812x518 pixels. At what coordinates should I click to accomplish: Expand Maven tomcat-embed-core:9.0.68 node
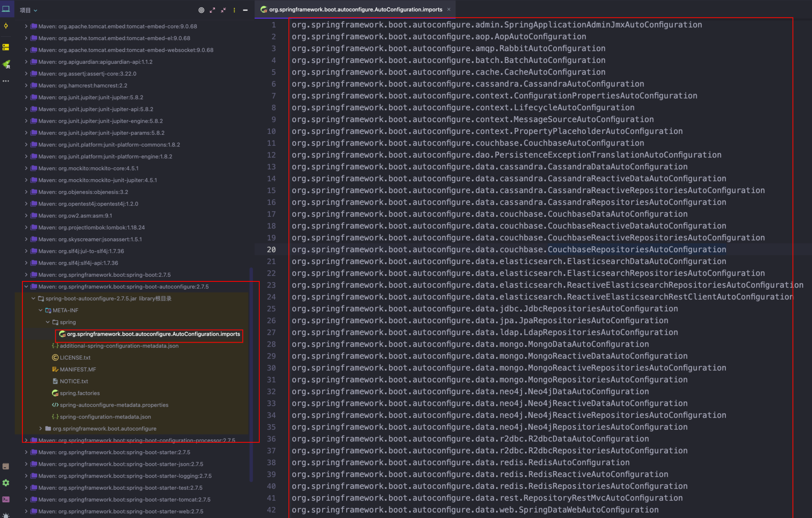click(26, 26)
